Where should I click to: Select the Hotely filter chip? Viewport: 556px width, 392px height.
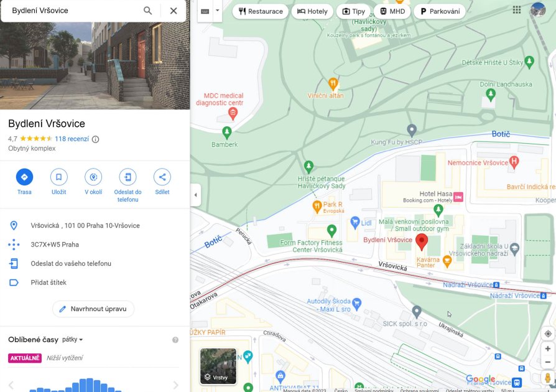312,11
